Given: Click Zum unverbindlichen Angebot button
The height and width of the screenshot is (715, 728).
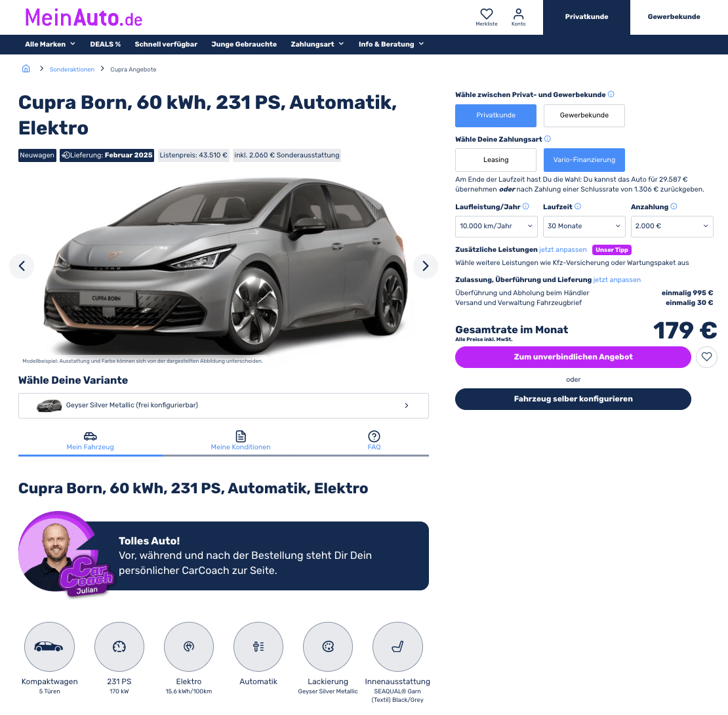Looking at the screenshot, I should [x=573, y=357].
